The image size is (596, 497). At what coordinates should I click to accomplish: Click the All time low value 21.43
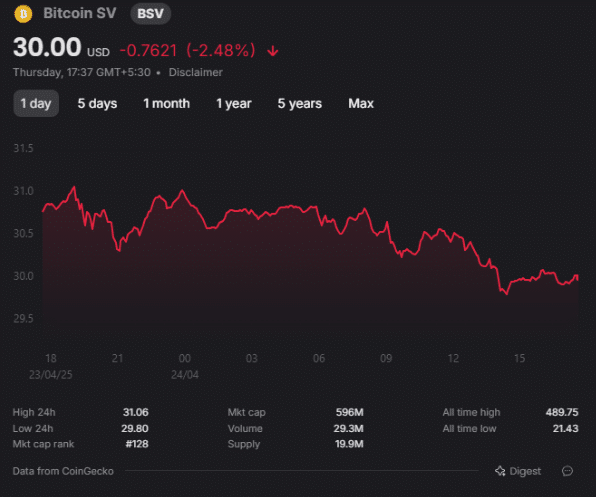566,429
